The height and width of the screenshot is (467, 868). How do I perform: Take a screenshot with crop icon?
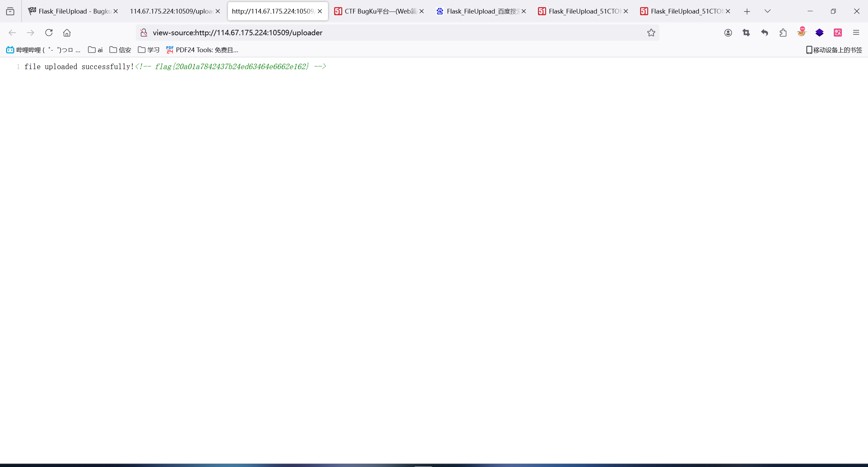coord(746,33)
